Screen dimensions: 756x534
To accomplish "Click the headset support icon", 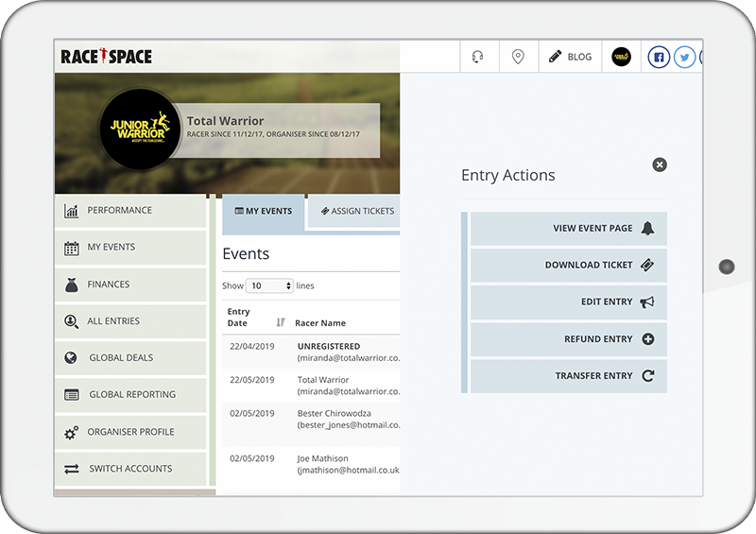I will click(x=478, y=57).
